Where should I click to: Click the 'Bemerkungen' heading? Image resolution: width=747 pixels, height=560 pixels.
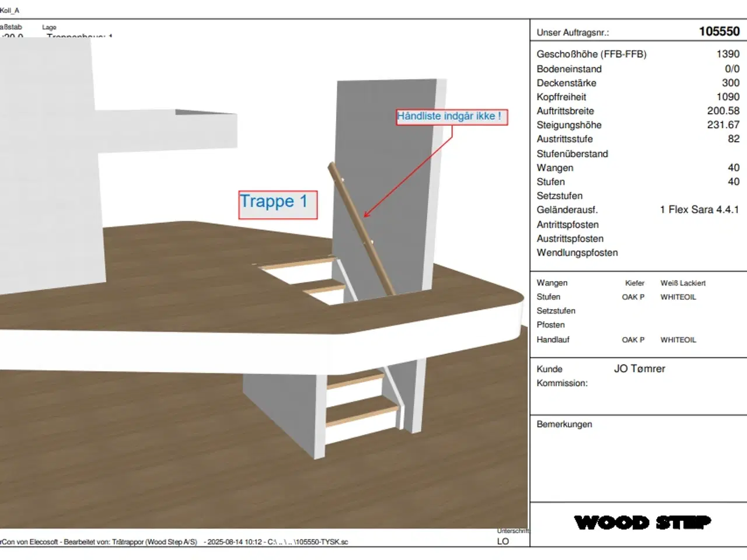click(x=564, y=424)
